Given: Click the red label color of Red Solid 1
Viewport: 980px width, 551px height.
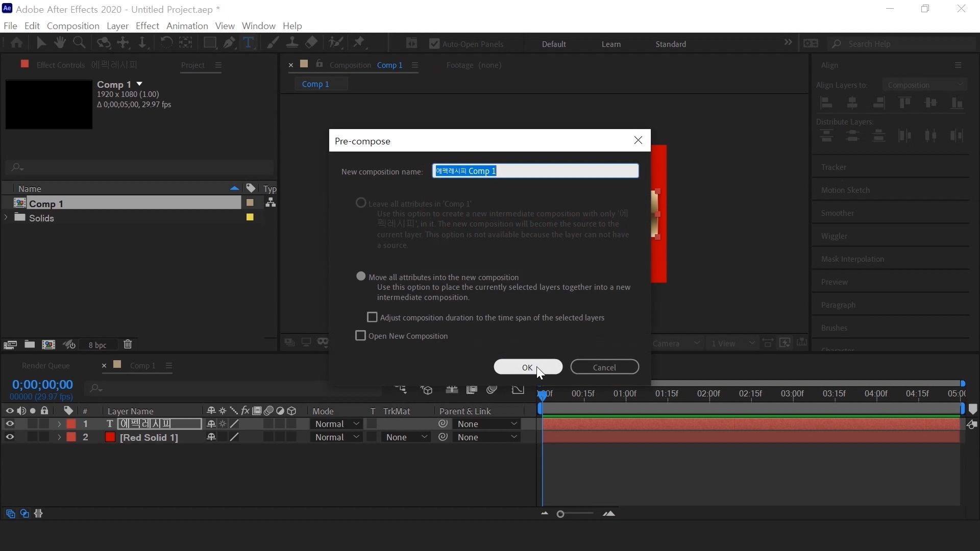Looking at the screenshot, I should click(71, 437).
